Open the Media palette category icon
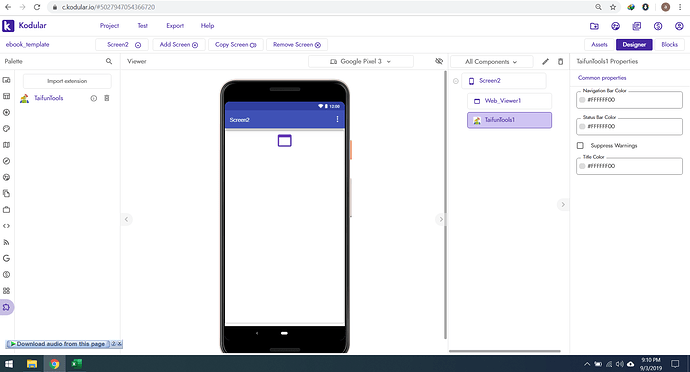The image size is (690, 372). (x=7, y=113)
